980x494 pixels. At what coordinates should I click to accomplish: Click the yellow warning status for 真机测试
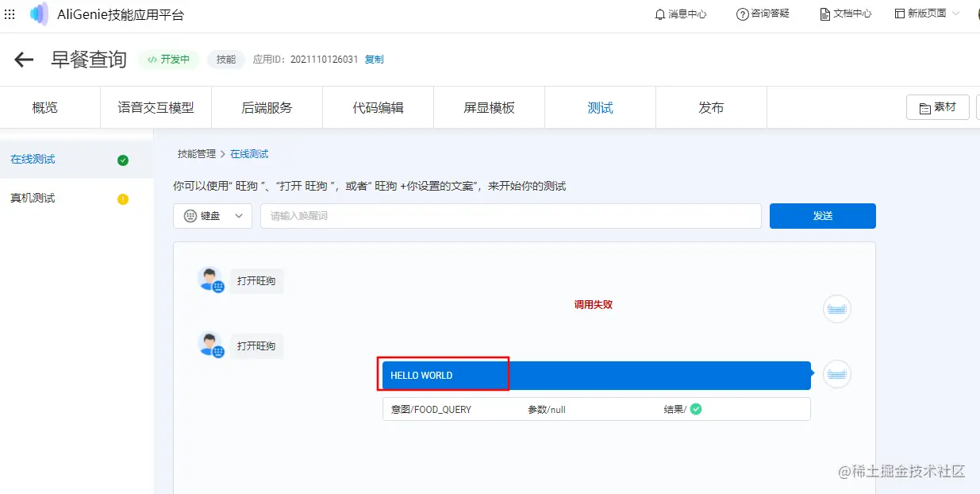pos(123,199)
